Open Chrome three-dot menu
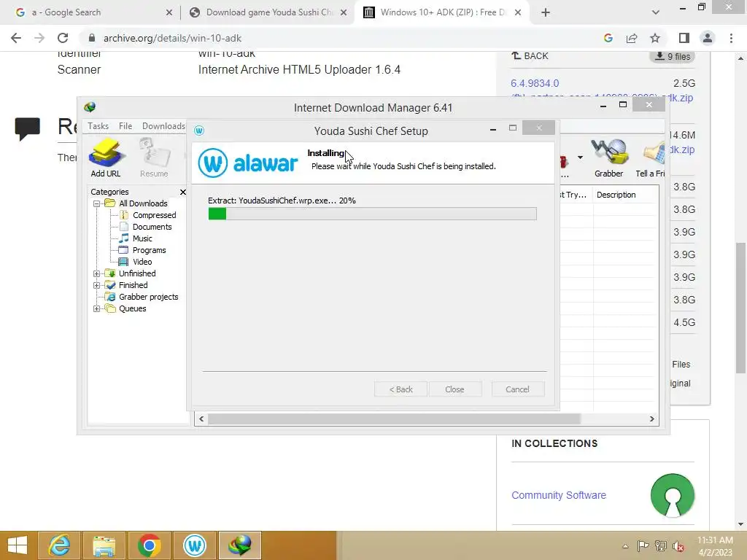747x560 pixels. [x=731, y=38]
